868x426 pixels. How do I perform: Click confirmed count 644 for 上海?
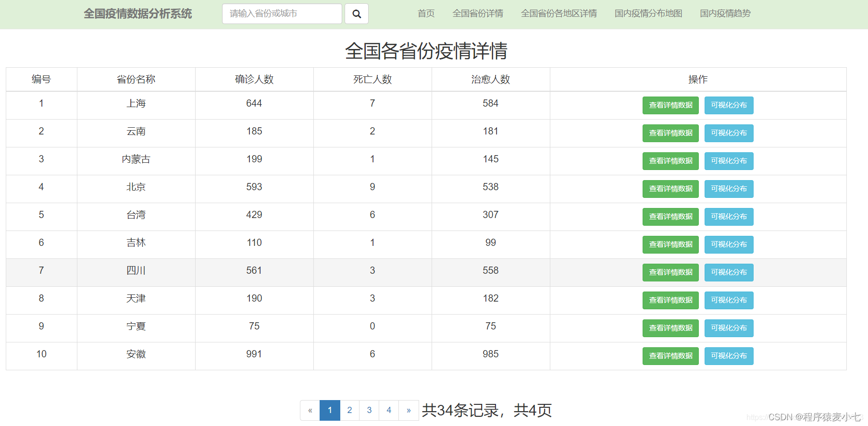[254, 103]
